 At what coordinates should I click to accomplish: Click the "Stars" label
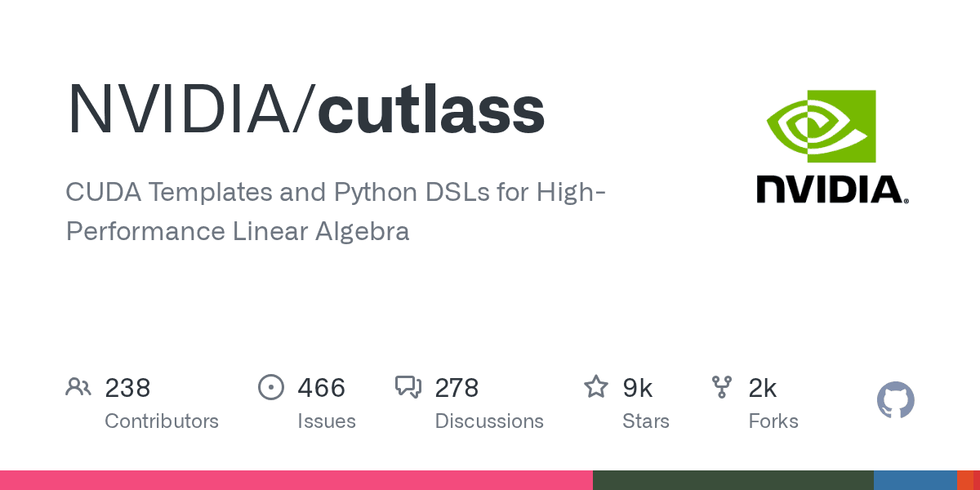(646, 421)
